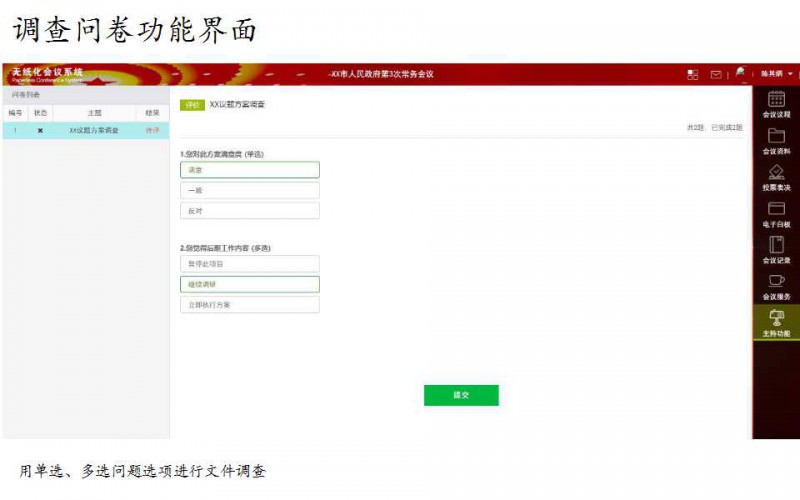This screenshot has width=800, height=500.
Task: Click the meeting title text in header bar
Action: click(381, 74)
